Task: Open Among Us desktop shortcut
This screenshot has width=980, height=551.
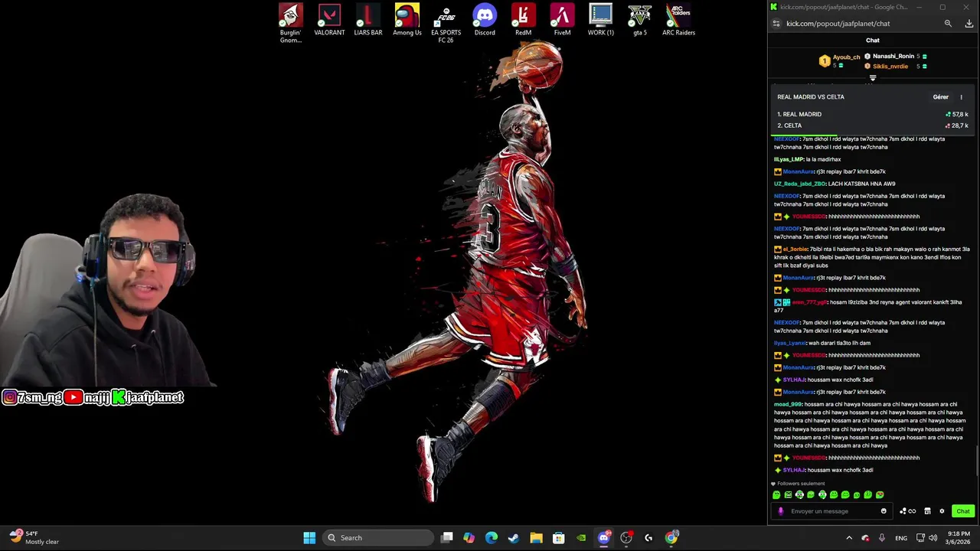Action: click(x=407, y=20)
